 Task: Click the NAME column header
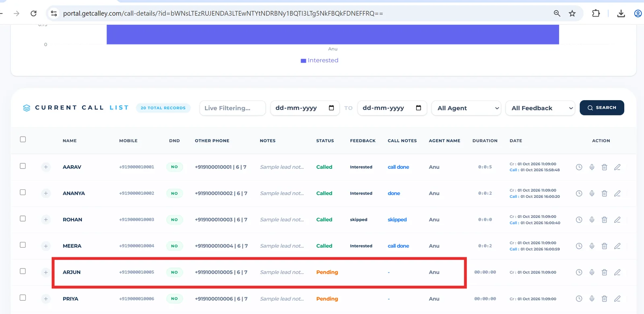coord(70,141)
